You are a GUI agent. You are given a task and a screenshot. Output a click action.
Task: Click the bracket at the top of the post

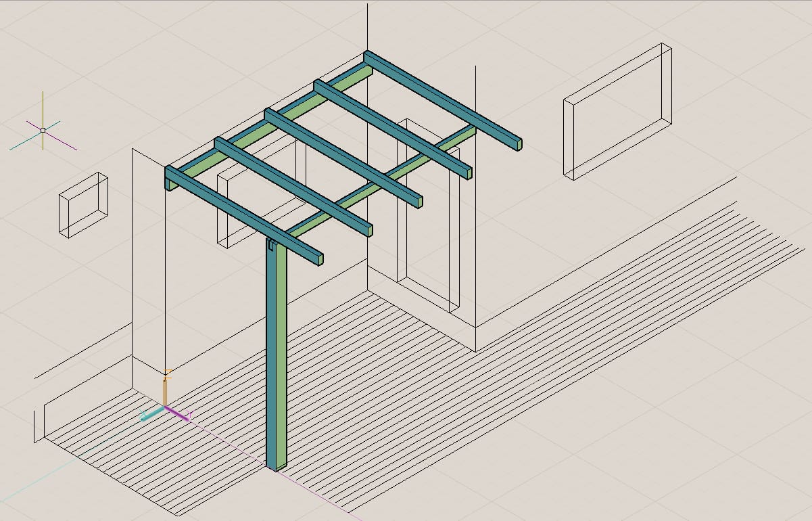[272, 246]
